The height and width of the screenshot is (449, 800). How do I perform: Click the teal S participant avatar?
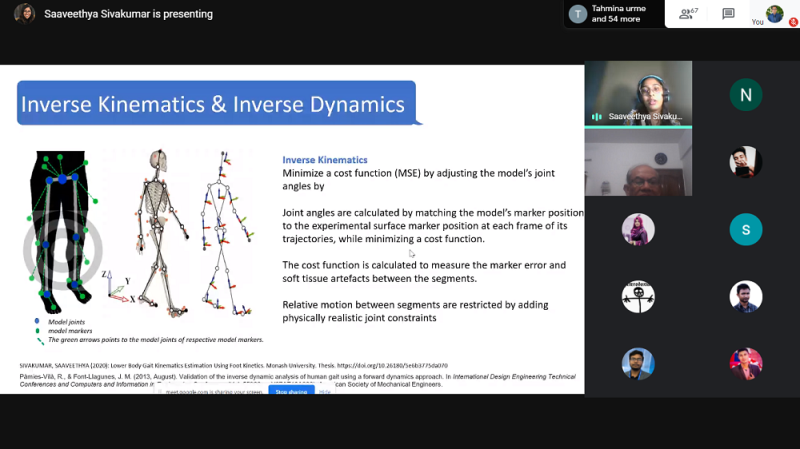click(745, 229)
